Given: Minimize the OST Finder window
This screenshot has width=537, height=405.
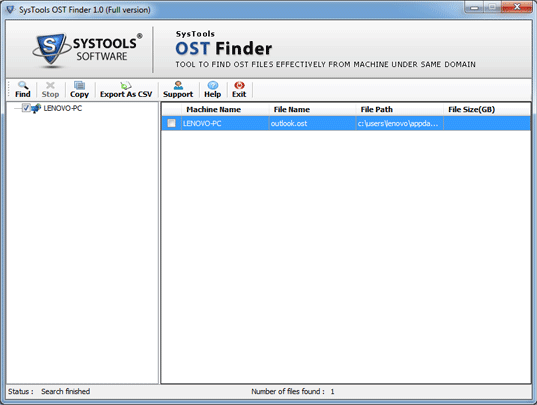Looking at the screenshot, I should 474,7.
